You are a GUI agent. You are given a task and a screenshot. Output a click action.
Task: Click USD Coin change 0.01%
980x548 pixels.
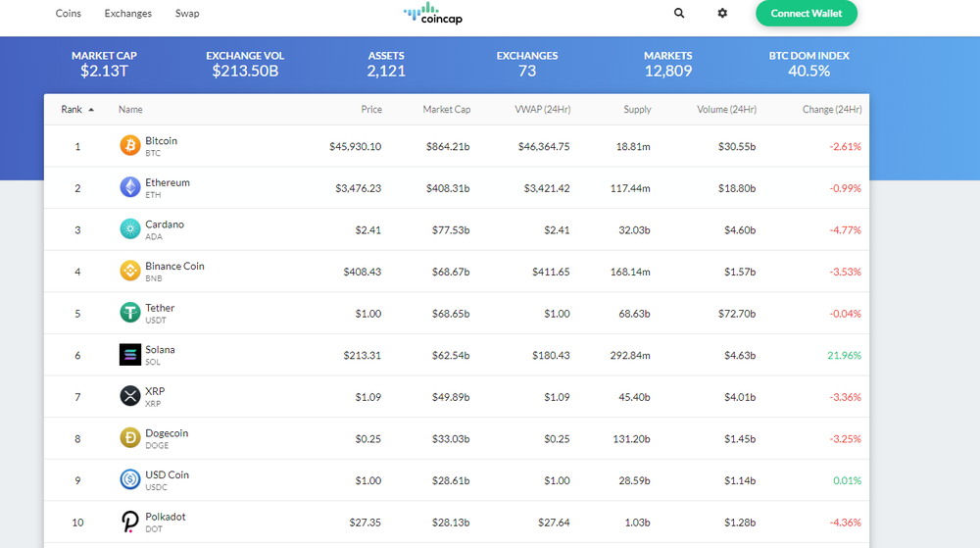coord(847,480)
